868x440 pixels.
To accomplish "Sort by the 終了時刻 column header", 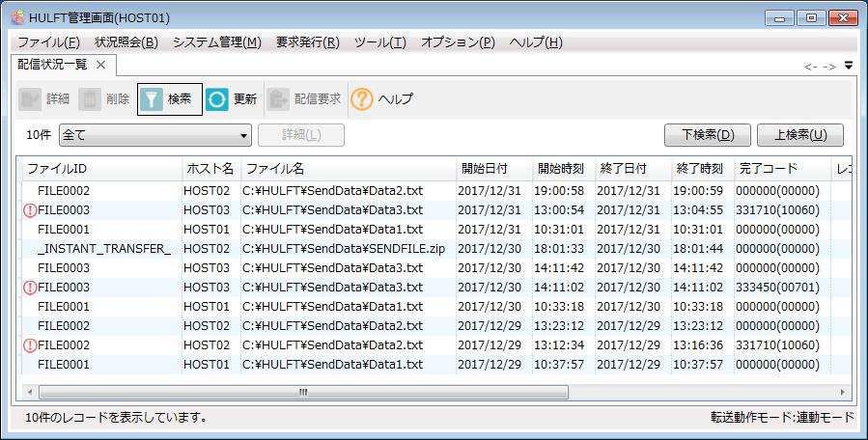I will [703, 169].
